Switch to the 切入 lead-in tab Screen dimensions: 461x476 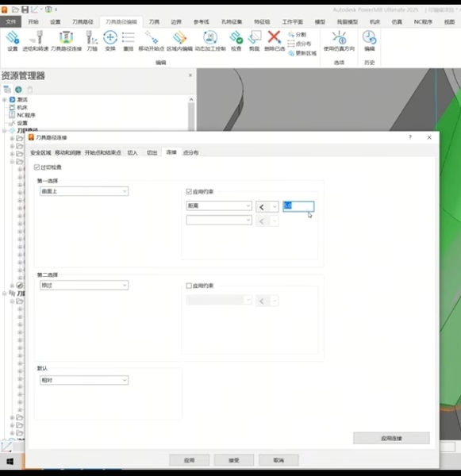133,152
